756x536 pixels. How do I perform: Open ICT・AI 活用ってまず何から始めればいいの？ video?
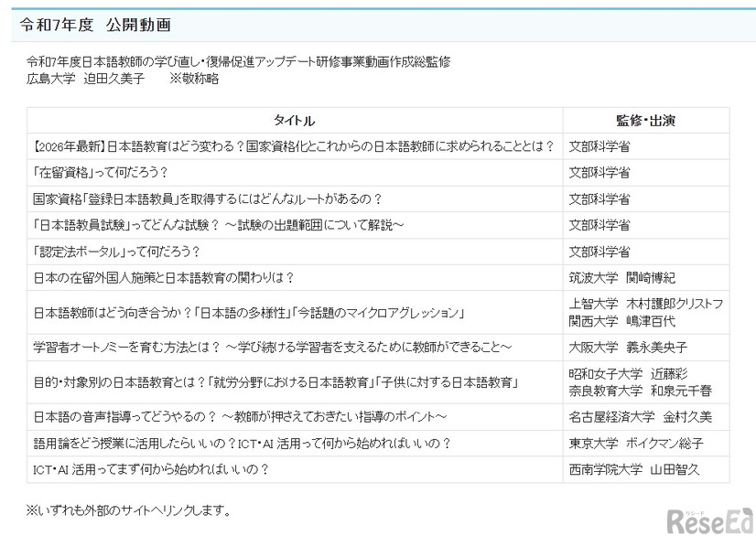[x=151, y=469]
